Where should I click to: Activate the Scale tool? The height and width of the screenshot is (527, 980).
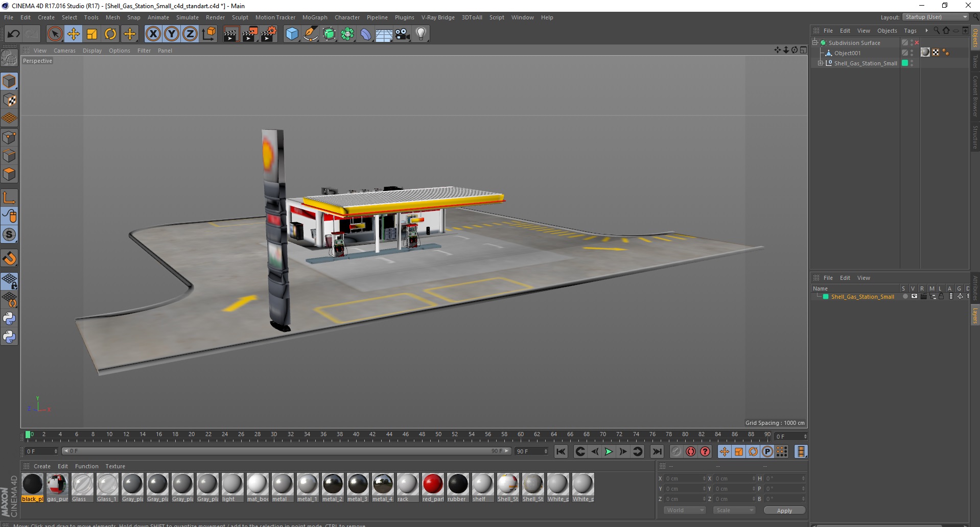(x=92, y=34)
